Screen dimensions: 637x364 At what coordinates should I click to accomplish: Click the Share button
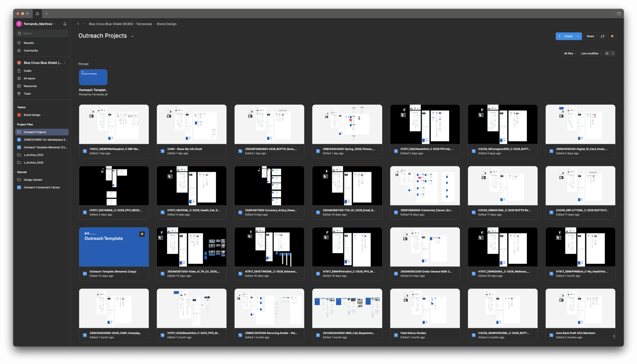tap(590, 36)
